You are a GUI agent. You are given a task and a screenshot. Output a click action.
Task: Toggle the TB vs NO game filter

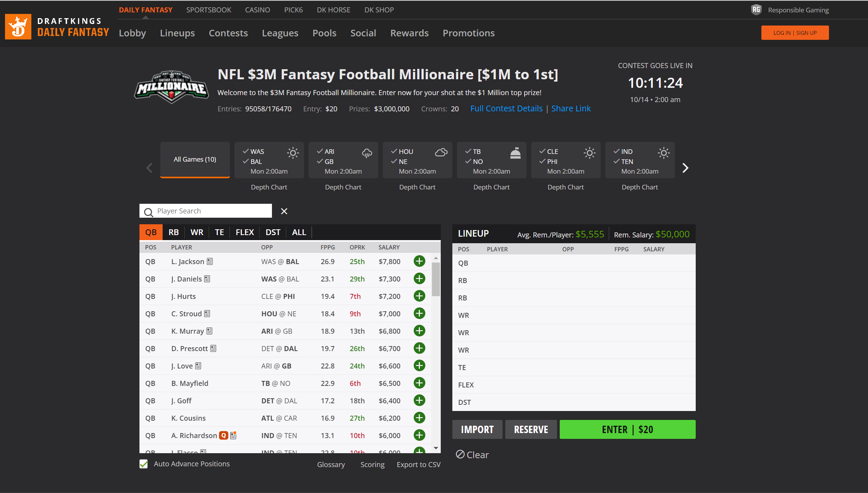tap(492, 160)
